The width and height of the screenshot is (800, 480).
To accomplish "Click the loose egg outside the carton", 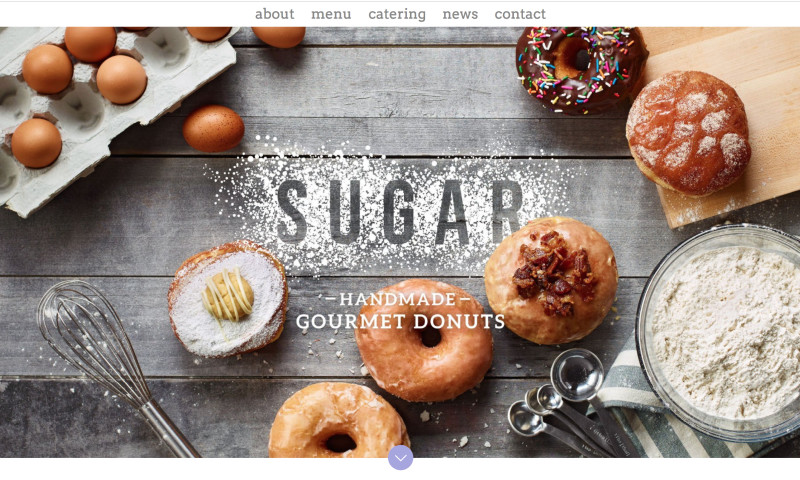I will pyautogui.click(x=213, y=129).
